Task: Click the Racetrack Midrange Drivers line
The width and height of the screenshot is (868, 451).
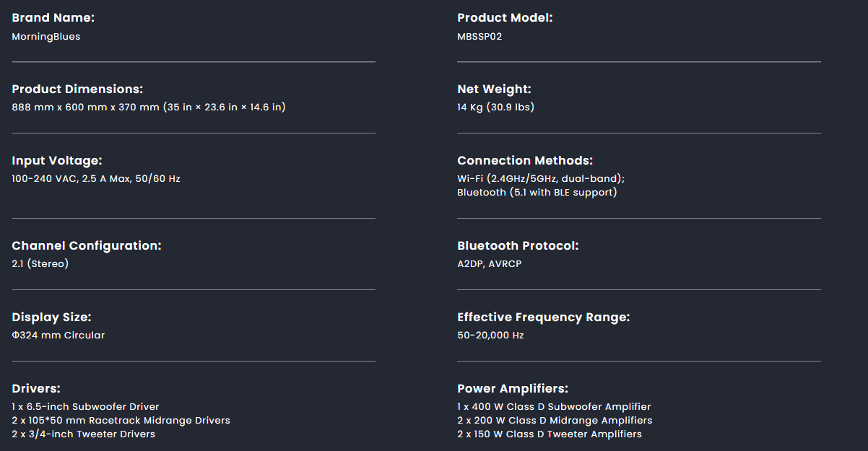Action: click(121, 421)
